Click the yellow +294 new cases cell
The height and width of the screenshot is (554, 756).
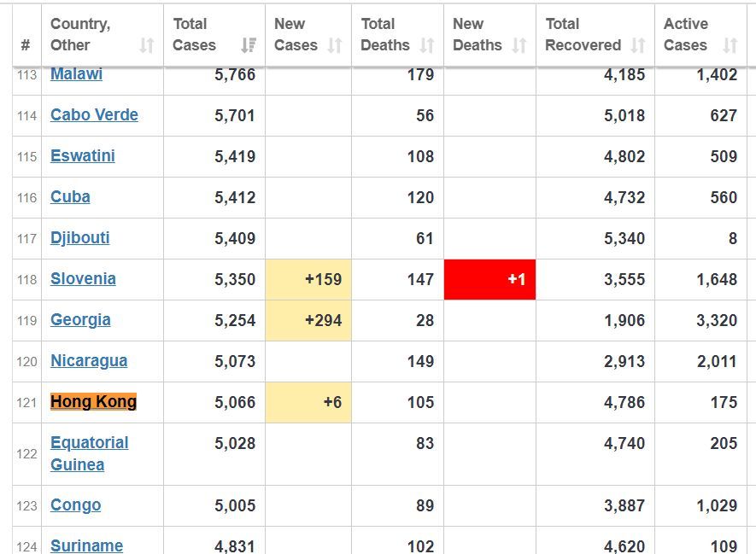[308, 320]
